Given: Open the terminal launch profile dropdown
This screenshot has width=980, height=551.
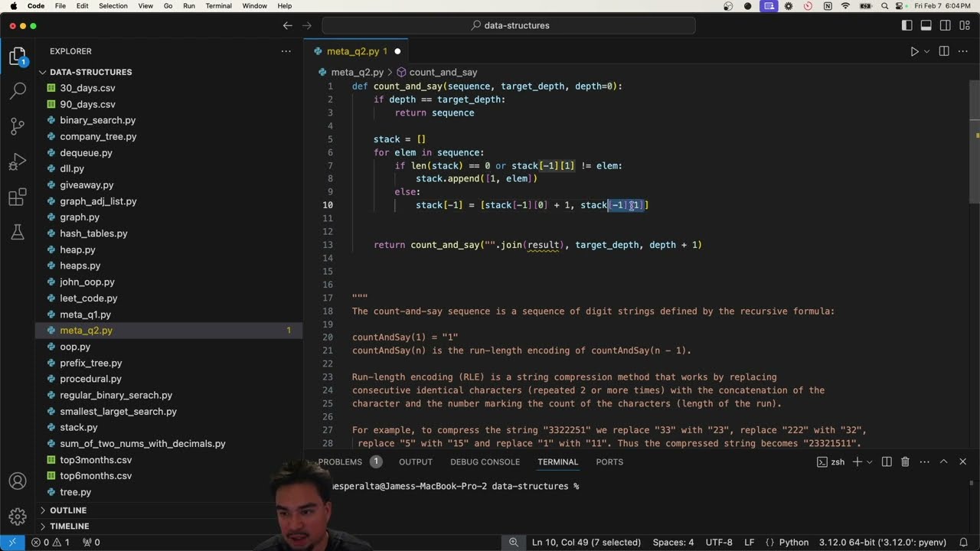Looking at the screenshot, I should 871,461.
